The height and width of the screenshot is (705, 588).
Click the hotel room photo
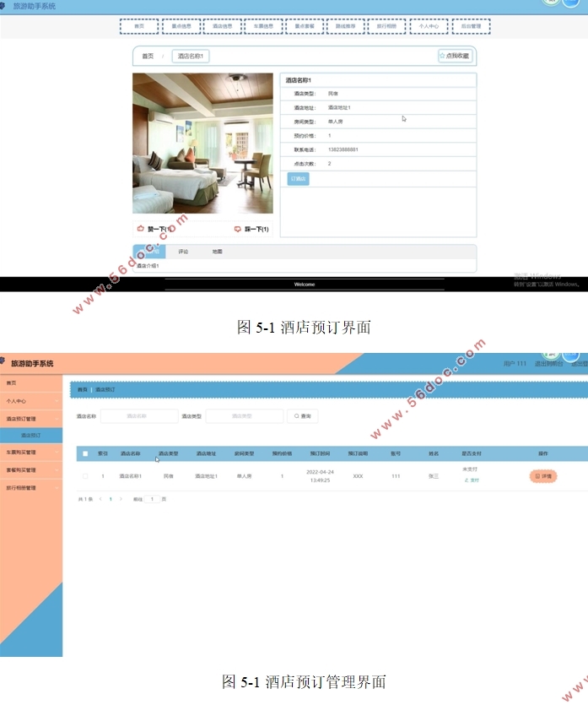click(202, 143)
